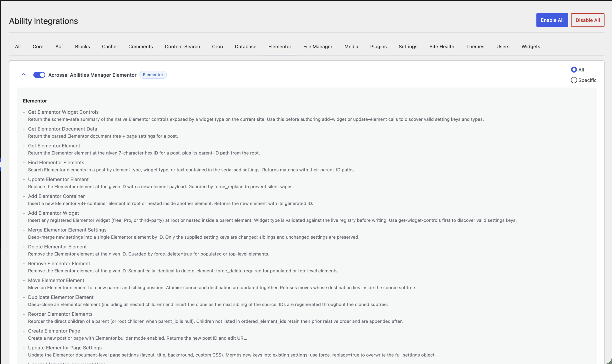Open the File Manager tab
This screenshot has height=364, width=612.
pos(318,47)
